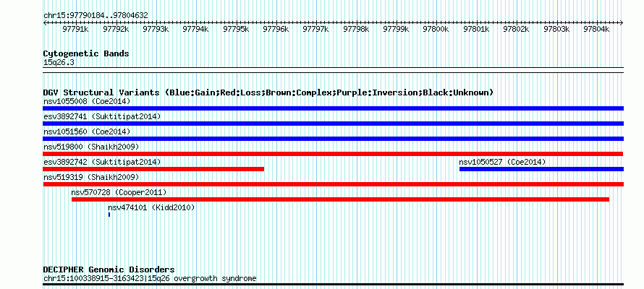This screenshot has width=644, height=289.
Task: Click the 97803k ruler tick label
Action: [556, 29]
